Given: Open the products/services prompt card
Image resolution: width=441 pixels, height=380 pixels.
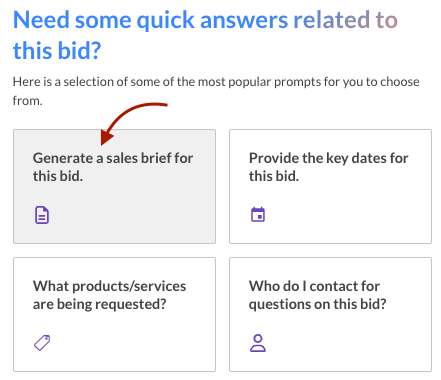Looking at the screenshot, I should (x=114, y=314).
